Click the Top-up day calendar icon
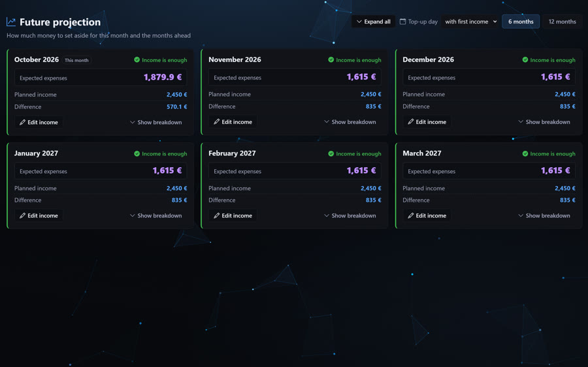This screenshot has height=367, width=588. pos(402,22)
